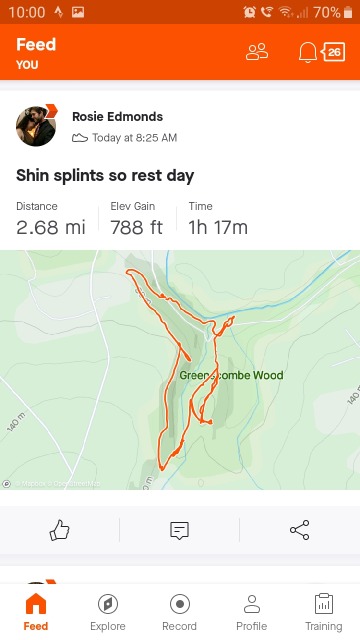Tap the battery indicator in status bar
The height and width of the screenshot is (640, 360).
tap(348, 12)
